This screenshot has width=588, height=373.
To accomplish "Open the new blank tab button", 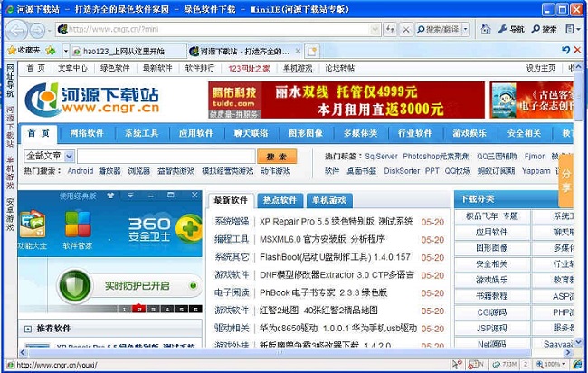I will pos(312,51).
